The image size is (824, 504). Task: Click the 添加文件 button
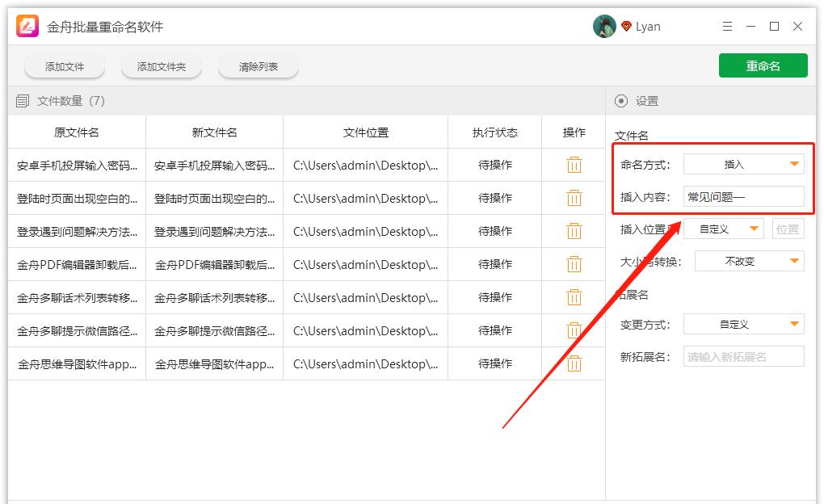click(x=65, y=67)
